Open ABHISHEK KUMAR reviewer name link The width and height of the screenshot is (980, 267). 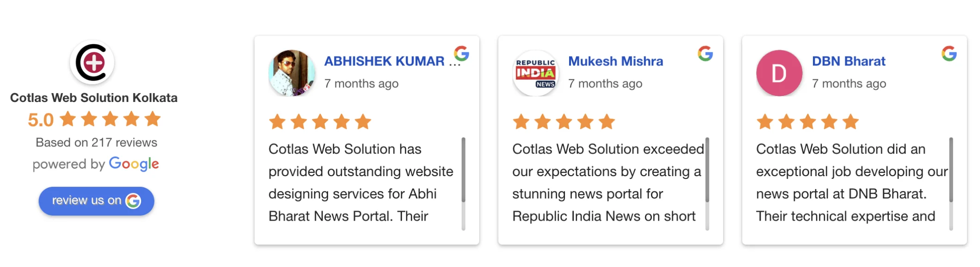point(385,61)
